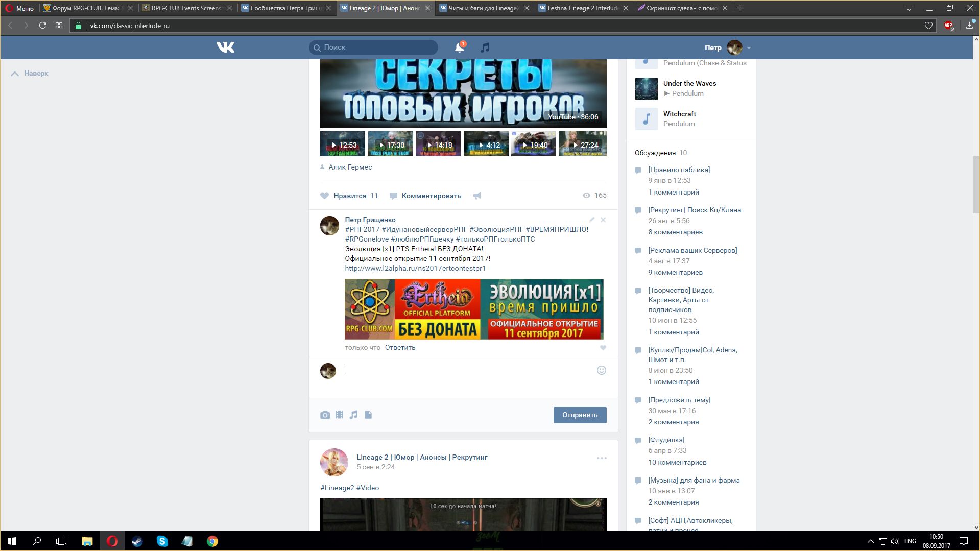Reload the page
Screen dimensions: 980x551
[43, 25]
